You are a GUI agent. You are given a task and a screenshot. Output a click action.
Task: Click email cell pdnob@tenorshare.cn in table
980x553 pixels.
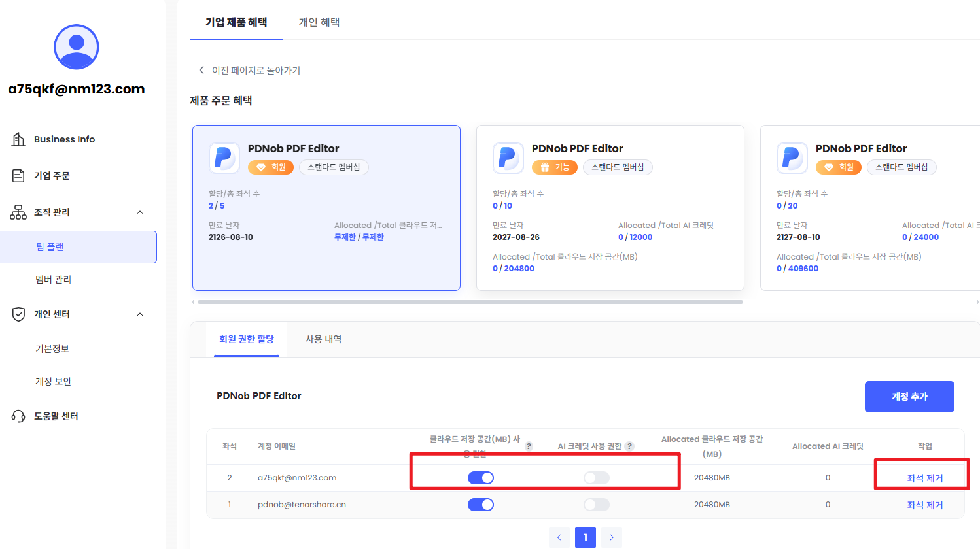(x=302, y=505)
